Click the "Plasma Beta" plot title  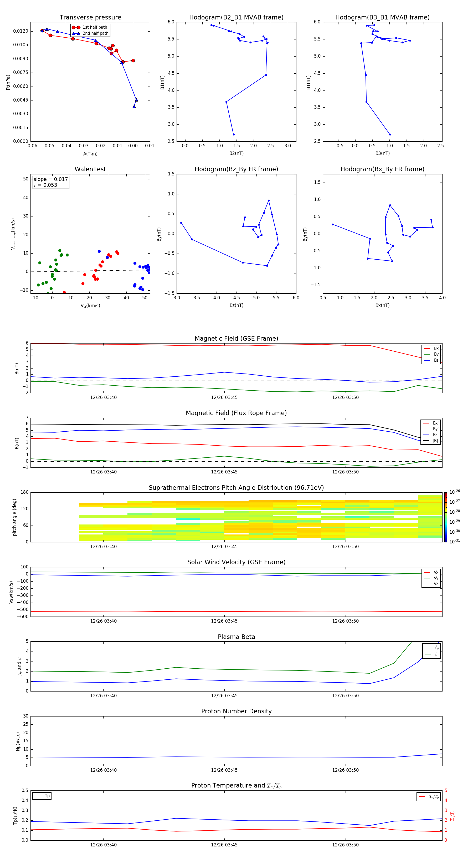(x=236, y=637)
